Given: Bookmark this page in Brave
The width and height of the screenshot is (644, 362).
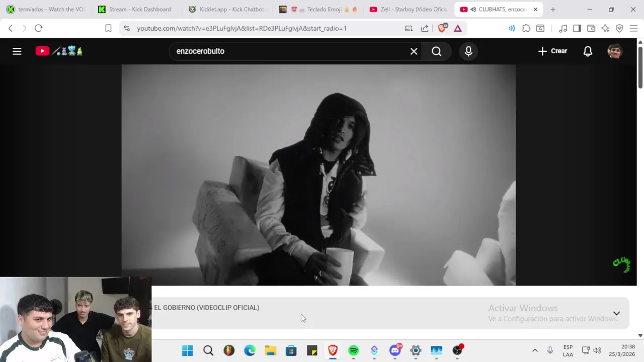Looking at the screenshot, I should [x=108, y=29].
